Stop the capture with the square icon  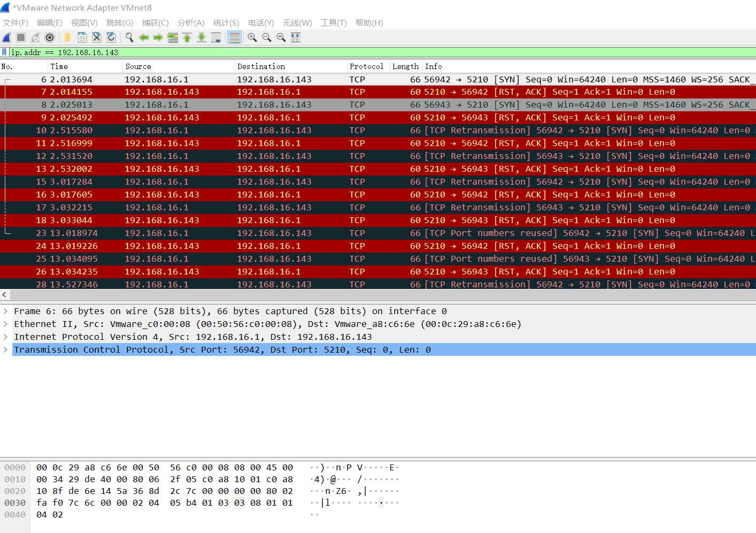[x=21, y=37]
